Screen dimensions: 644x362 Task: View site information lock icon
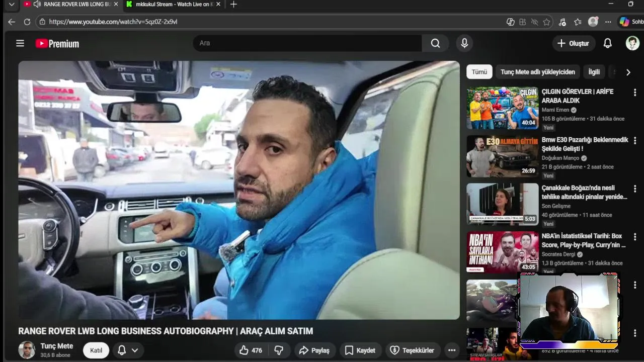(x=42, y=22)
